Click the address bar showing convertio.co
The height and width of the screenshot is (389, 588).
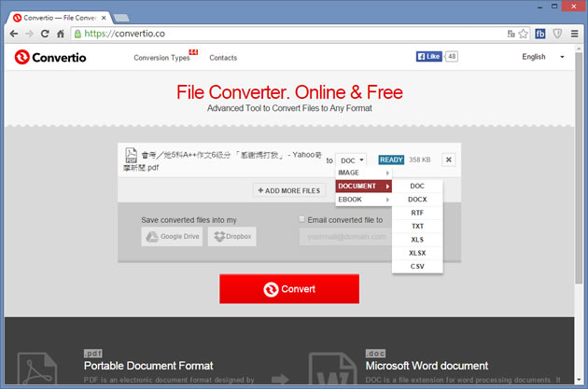[x=288, y=34]
